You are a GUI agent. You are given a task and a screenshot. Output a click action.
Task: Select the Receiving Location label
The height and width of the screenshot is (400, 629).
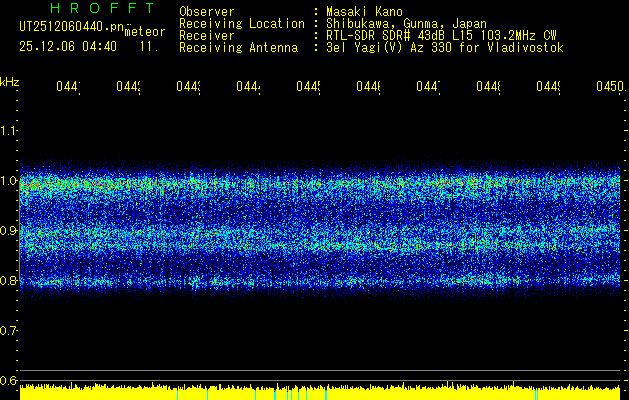[x=241, y=24]
